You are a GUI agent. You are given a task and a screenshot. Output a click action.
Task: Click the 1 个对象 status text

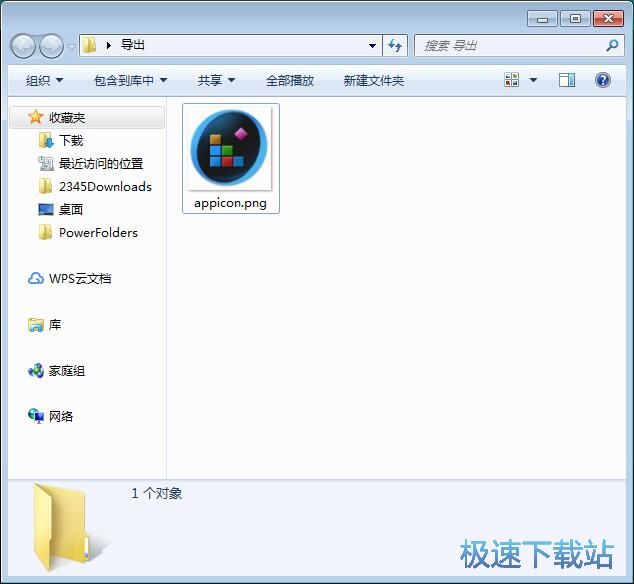[x=156, y=493]
